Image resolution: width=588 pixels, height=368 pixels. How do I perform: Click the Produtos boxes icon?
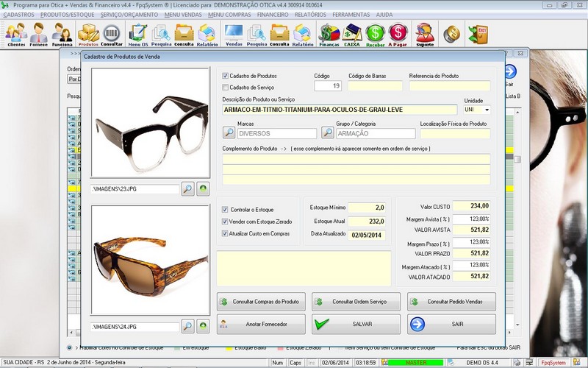pyautogui.click(x=88, y=34)
